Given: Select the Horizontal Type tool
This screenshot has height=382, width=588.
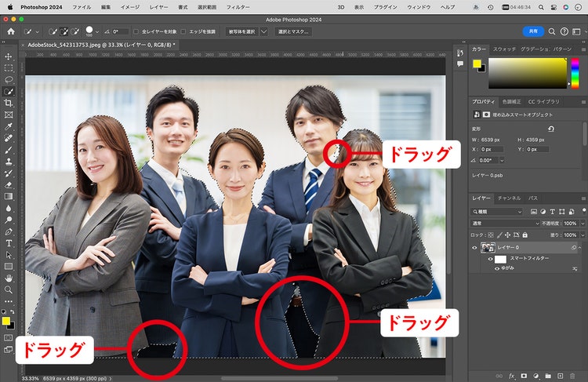Looking at the screenshot, I should 9,243.
